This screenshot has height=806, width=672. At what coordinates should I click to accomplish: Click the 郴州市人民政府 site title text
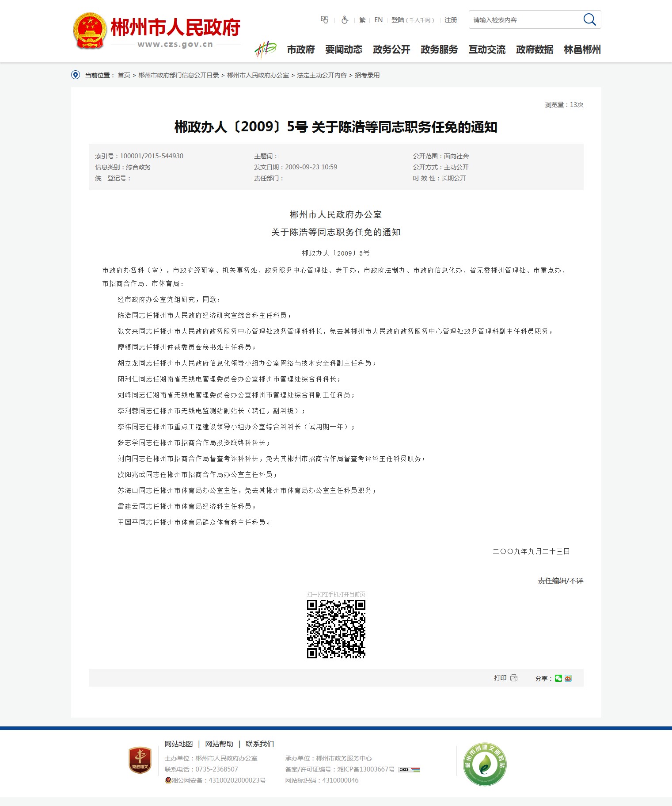pos(175,27)
